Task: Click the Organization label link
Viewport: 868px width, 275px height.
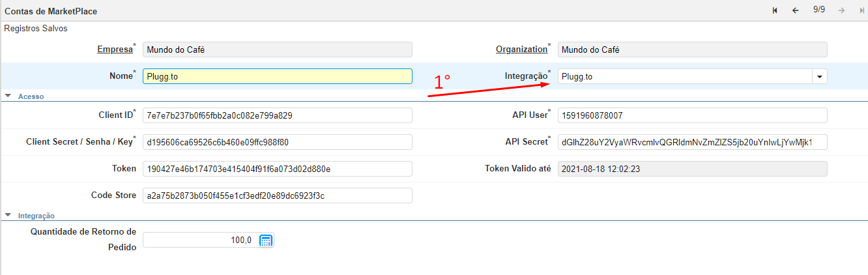Action: coord(521,50)
